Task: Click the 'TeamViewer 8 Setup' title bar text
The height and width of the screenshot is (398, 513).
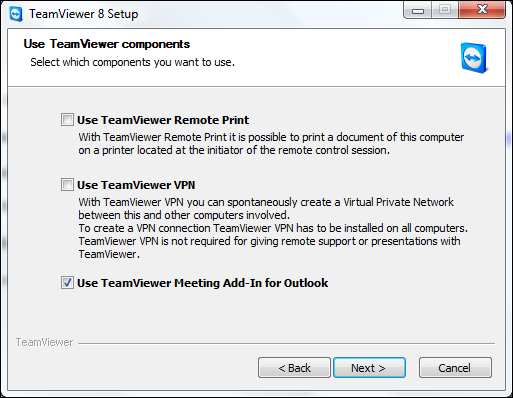Action: point(83,14)
